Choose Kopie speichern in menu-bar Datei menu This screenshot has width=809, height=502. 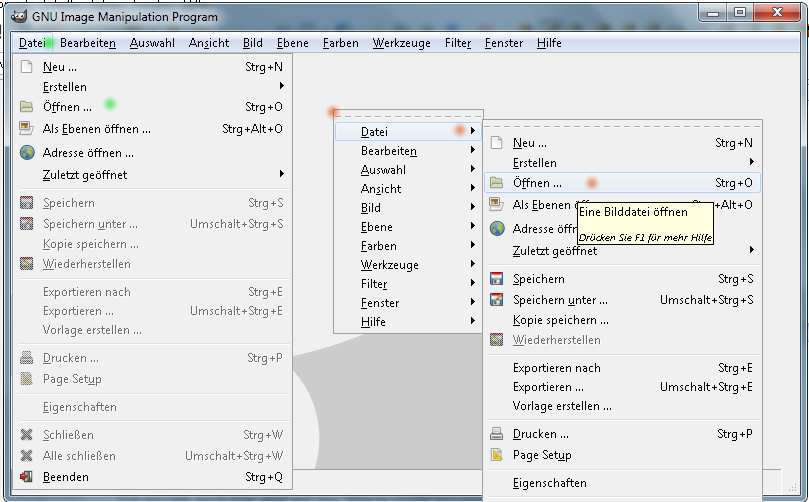tap(154, 244)
